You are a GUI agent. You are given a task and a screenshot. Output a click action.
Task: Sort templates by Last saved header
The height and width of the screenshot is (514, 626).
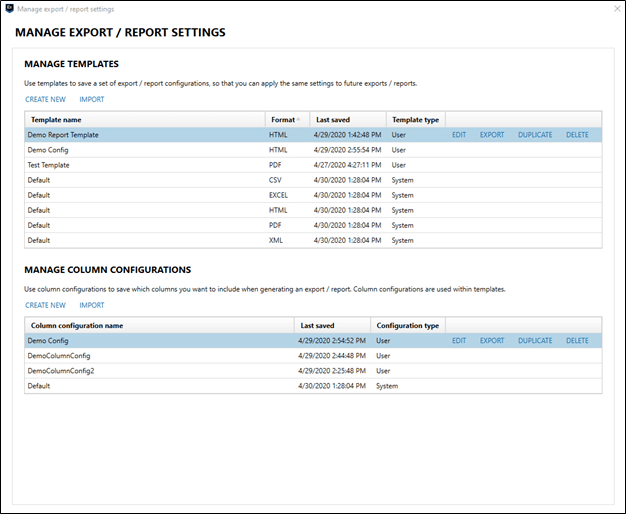[348, 120]
